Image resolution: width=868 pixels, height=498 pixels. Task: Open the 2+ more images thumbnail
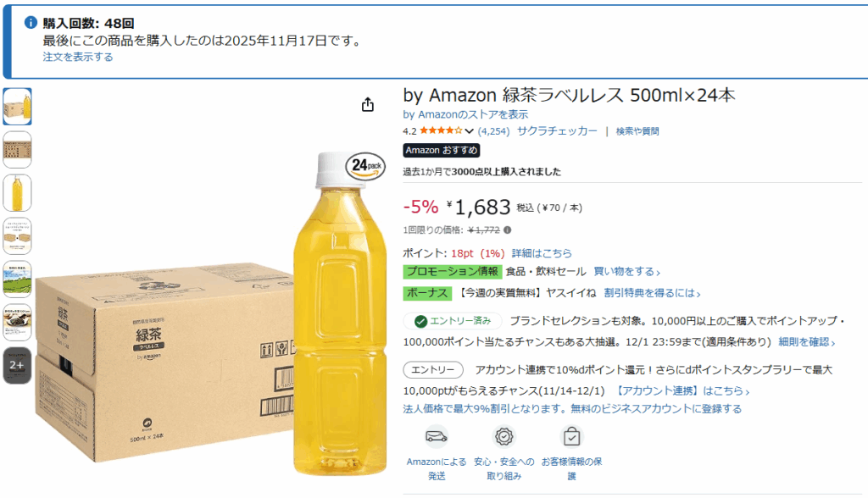pos(17,365)
